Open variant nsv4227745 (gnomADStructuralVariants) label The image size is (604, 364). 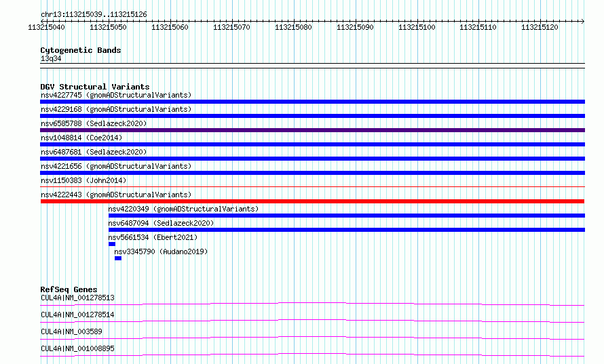click(x=116, y=95)
